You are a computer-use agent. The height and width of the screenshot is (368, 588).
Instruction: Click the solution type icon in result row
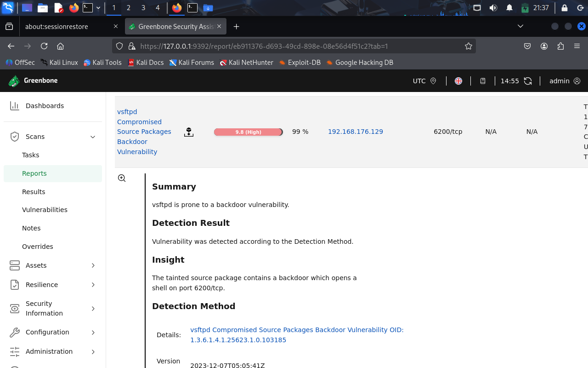click(188, 132)
